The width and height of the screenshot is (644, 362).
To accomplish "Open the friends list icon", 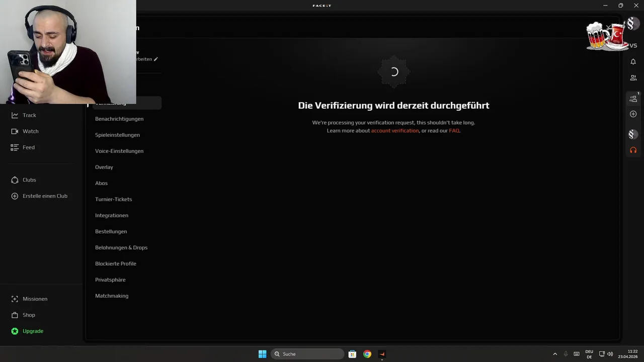I will [633, 78].
